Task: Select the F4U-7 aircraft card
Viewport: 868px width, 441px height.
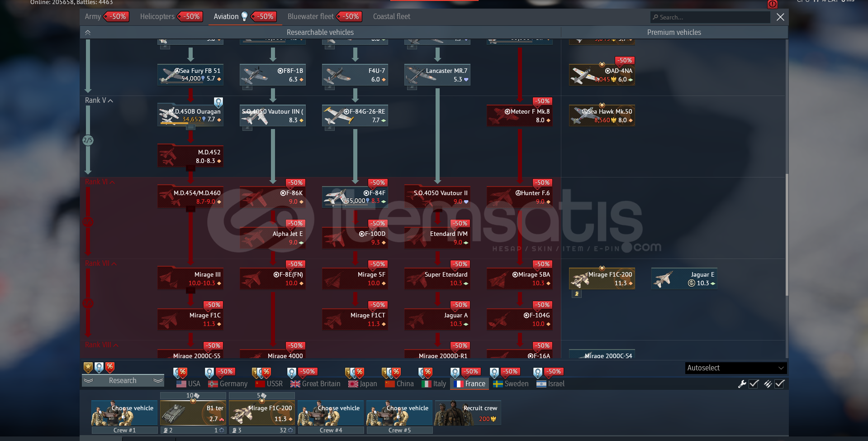Action: pyautogui.click(x=355, y=75)
